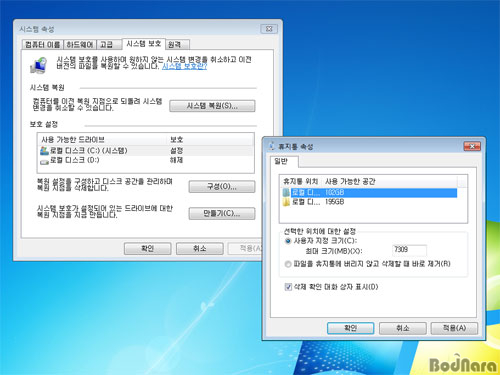This screenshot has width=500, height=375.
Task: Click the icon of the 102GB location
Action: pyautogui.click(x=286, y=193)
